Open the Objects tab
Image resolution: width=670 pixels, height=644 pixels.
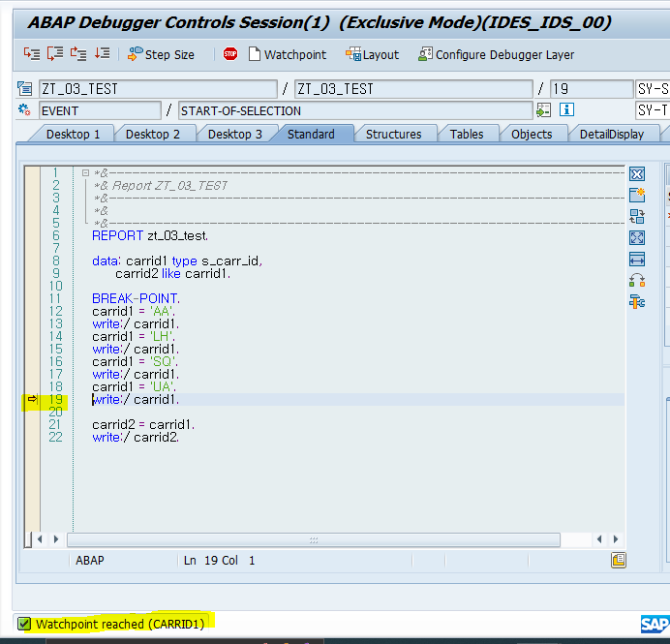532,135
